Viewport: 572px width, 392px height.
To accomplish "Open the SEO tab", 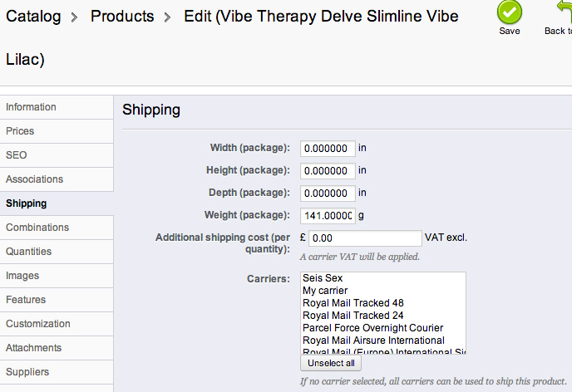I will coord(17,155).
